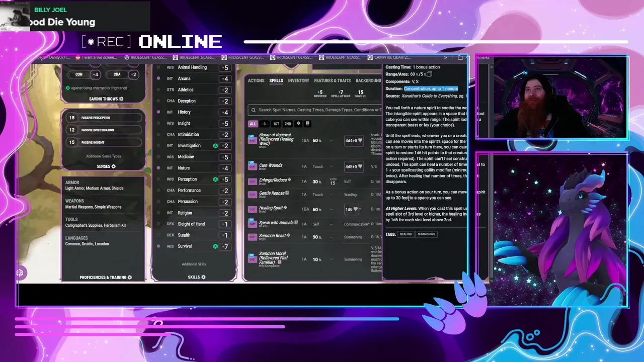The width and height of the screenshot is (644, 362).
Task: Cast Summon Morel with its cast button
Action: pyautogui.click(x=253, y=259)
